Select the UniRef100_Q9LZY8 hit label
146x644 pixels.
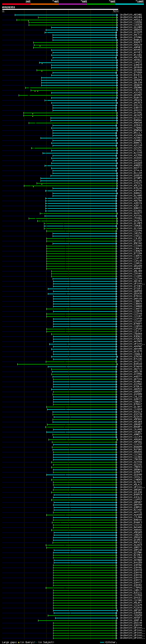tap(131, 78)
